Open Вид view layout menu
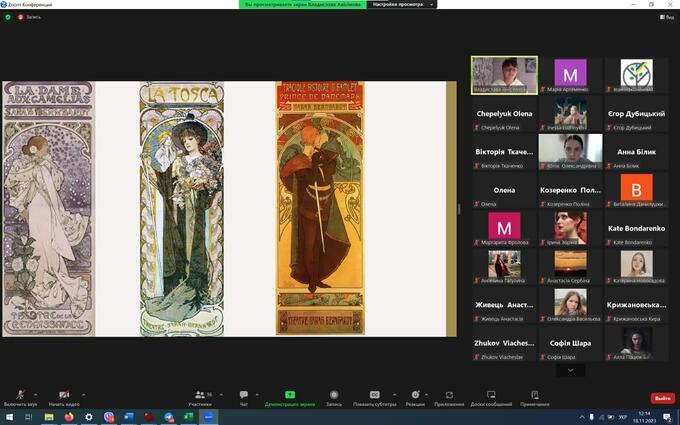This screenshot has width=680, height=425. pos(667,17)
